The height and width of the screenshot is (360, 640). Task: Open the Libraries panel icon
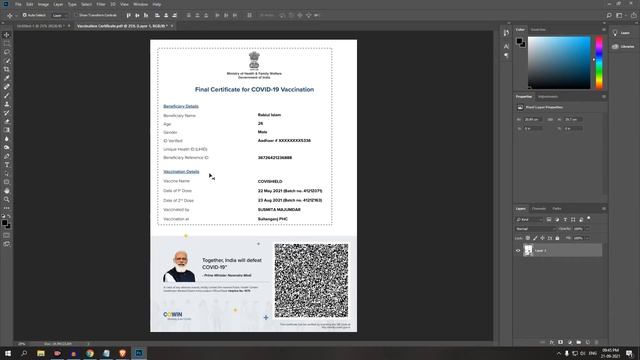tap(615, 47)
